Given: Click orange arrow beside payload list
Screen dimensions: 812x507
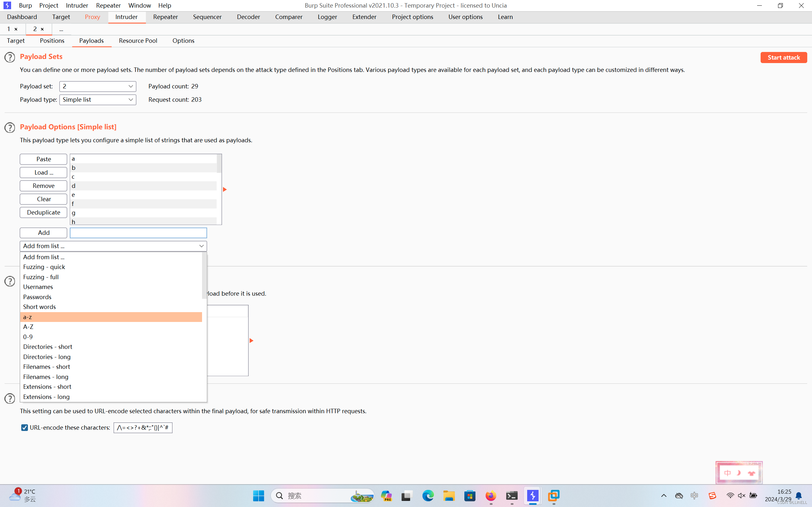Looking at the screenshot, I should click(x=225, y=189).
